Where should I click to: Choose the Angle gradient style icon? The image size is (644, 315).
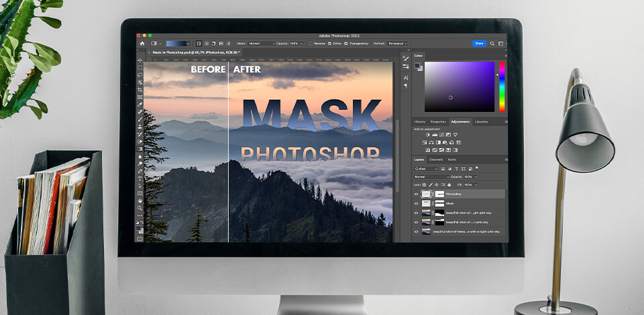213,44
